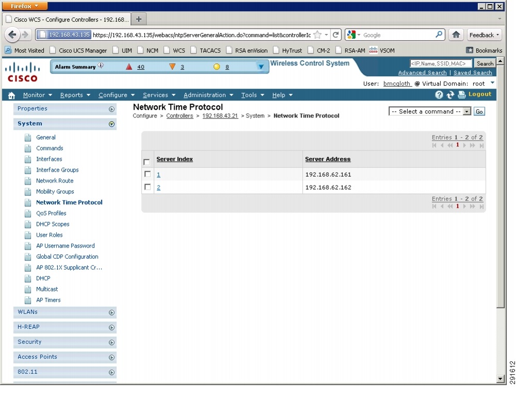532x399 pixels.
Task: Check the box for server index 1
Action: pyautogui.click(x=147, y=174)
